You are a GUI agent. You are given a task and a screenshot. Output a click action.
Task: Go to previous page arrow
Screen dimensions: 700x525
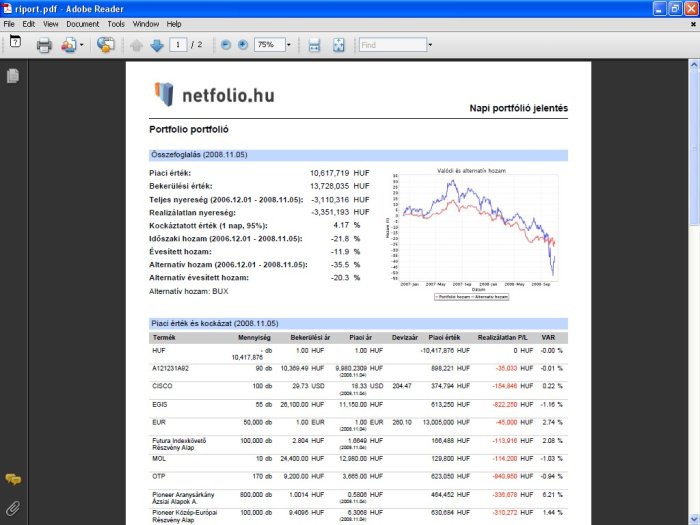click(x=137, y=45)
